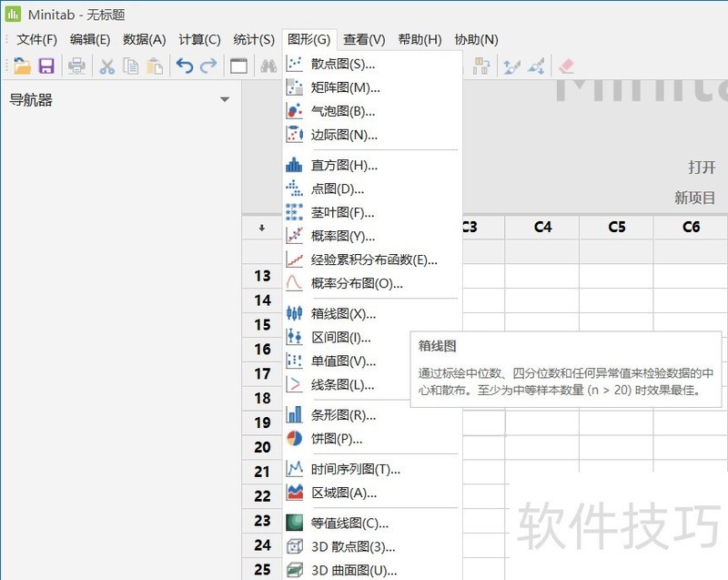Click the Print icon in toolbar
728x580 pixels.
pos(77,66)
